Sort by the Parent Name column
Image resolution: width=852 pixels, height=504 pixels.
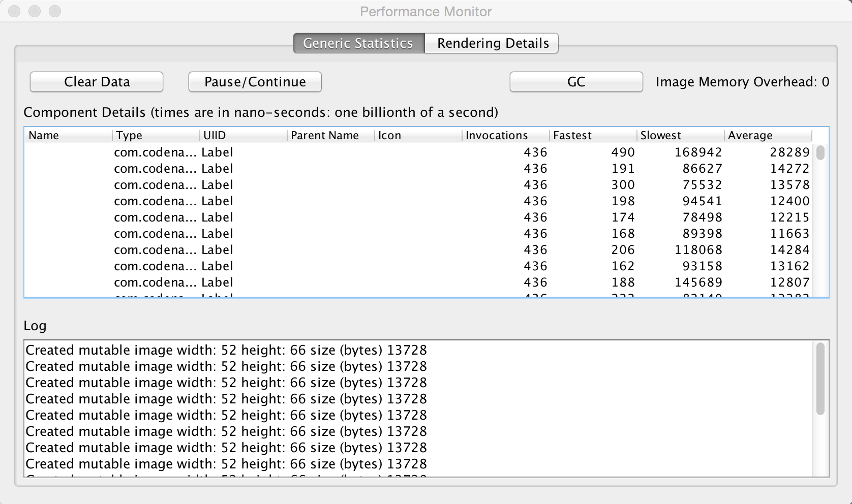tap(325, 135)
